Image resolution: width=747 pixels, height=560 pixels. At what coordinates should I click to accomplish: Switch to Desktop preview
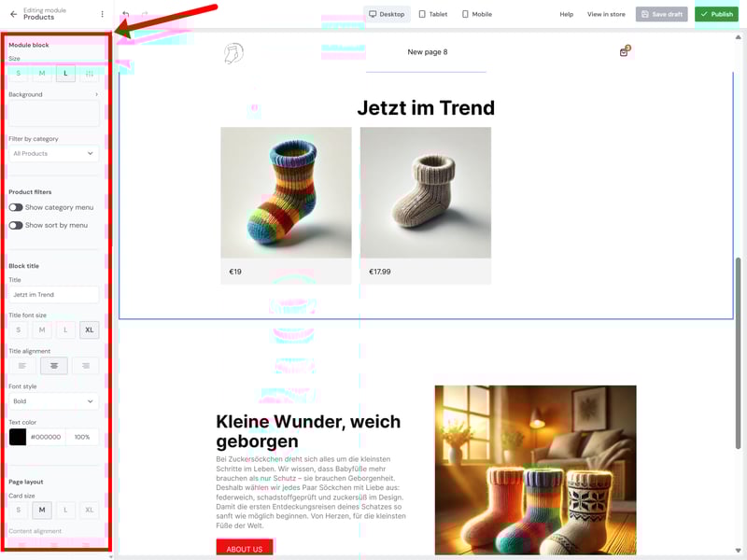pyautogui.click(x=387, y=14)
